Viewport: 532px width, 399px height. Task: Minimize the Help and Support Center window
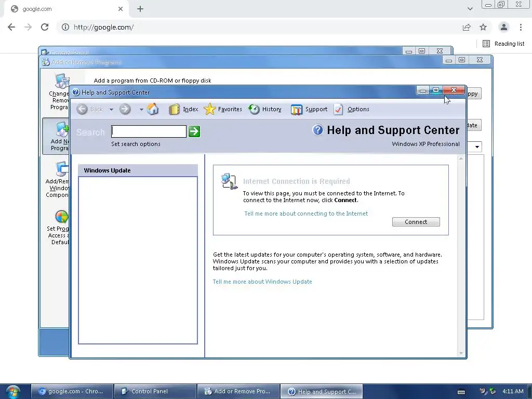[423, 90]
